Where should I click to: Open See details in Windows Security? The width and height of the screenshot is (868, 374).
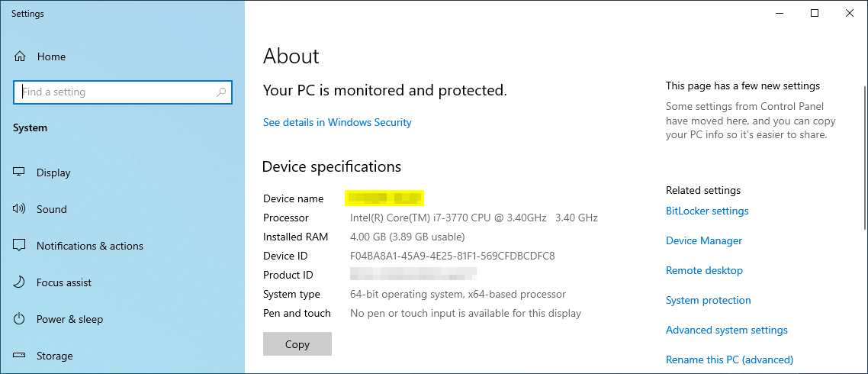[337, 122]
